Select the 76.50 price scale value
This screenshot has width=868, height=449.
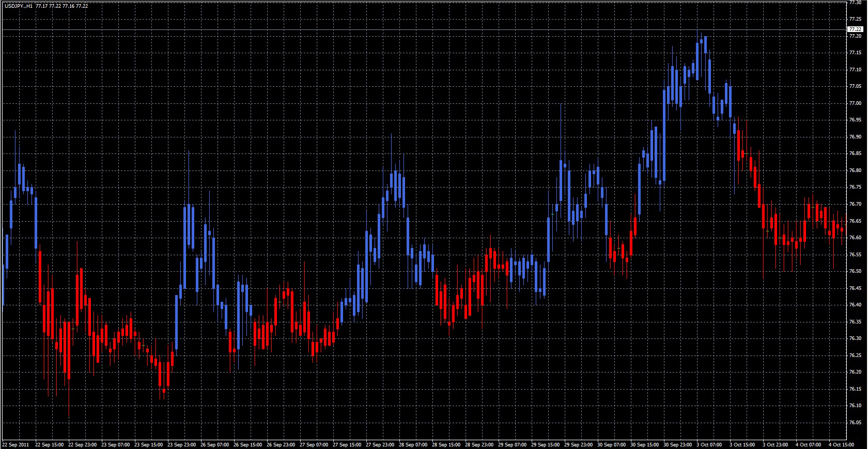tap(855, 271)
